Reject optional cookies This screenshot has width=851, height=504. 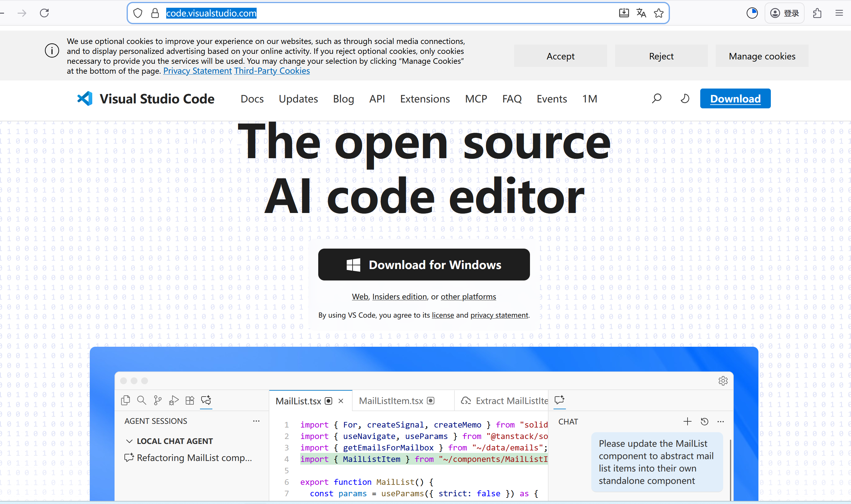(661, 56)
